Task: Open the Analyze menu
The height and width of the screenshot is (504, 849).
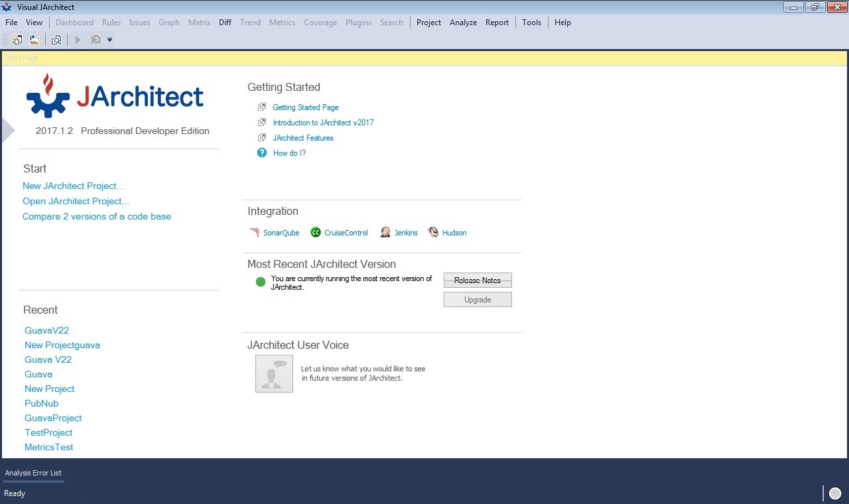Action: (463, 22)
